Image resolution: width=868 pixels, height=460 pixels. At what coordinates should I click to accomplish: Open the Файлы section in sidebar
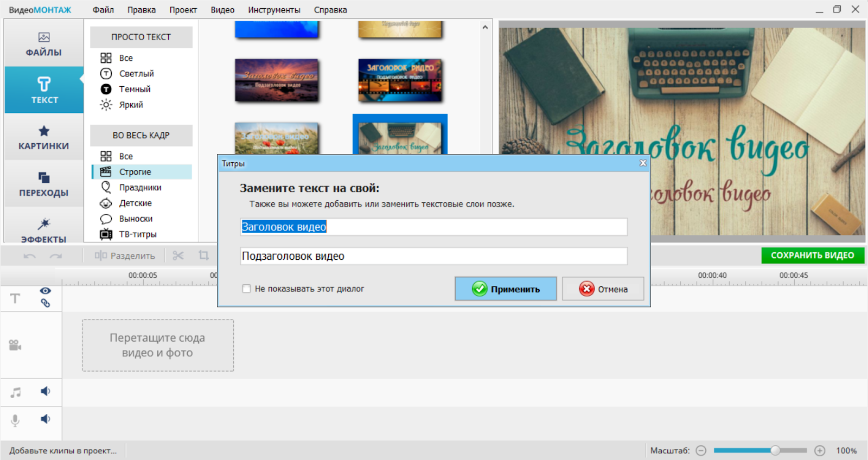43,44
